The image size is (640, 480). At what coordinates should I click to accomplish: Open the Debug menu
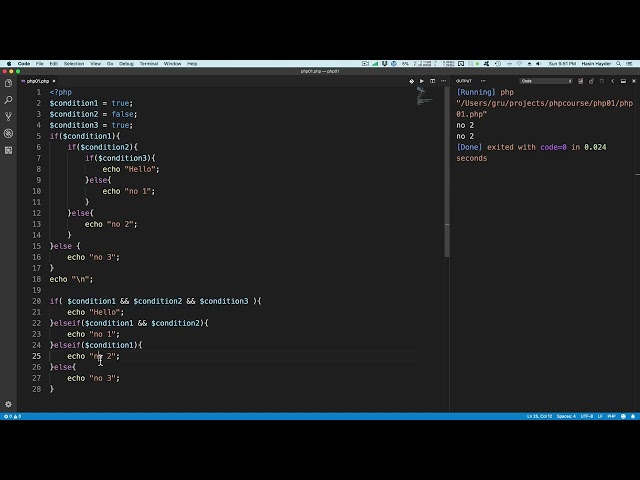pyautogui.click(x=126, y=64)
